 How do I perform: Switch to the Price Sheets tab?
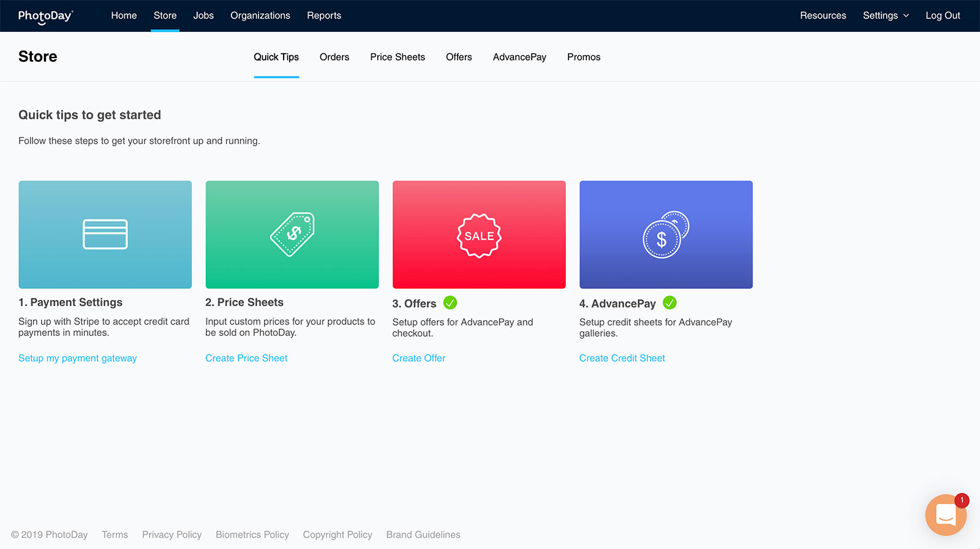pyautogui.click(x=398, y=57)
